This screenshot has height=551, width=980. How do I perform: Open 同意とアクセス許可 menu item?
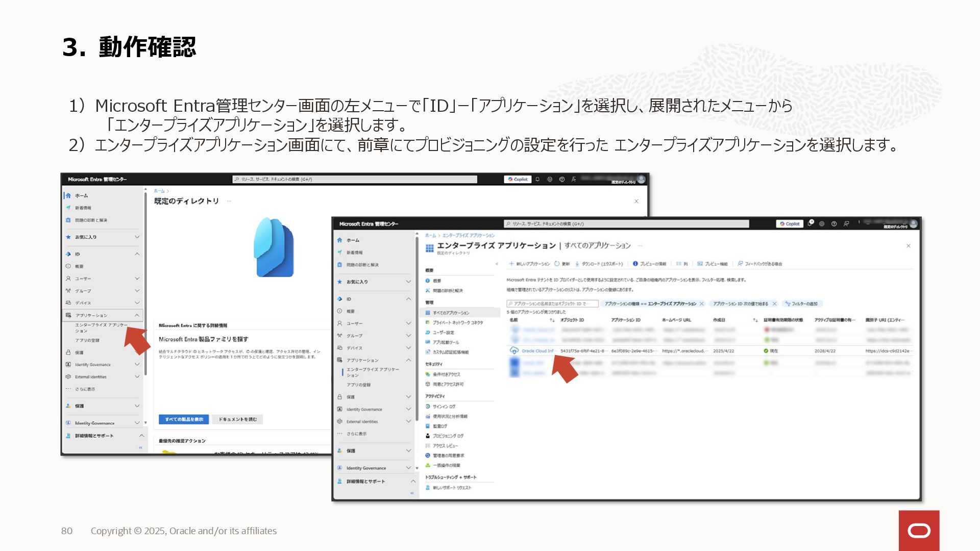click(x=448, y=384)
